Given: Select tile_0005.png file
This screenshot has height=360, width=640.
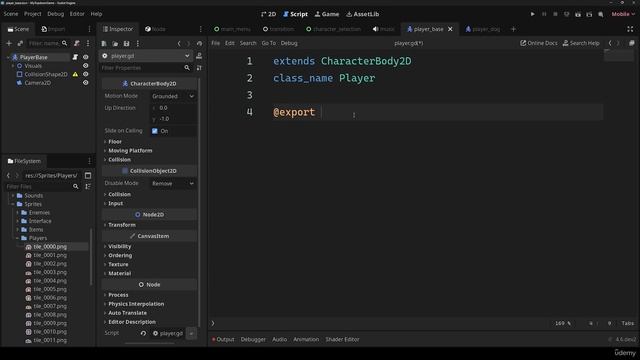Looking at the screenshot, I should [50, 289].
